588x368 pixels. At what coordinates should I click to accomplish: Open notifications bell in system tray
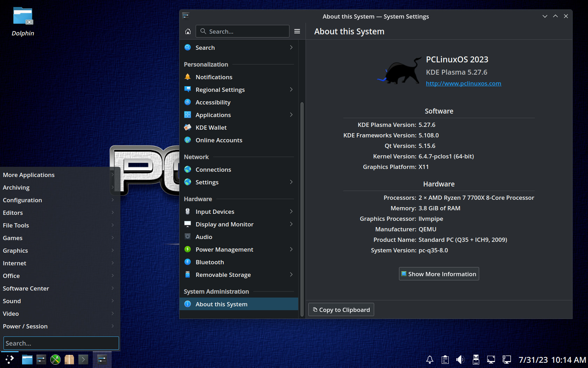430,360
